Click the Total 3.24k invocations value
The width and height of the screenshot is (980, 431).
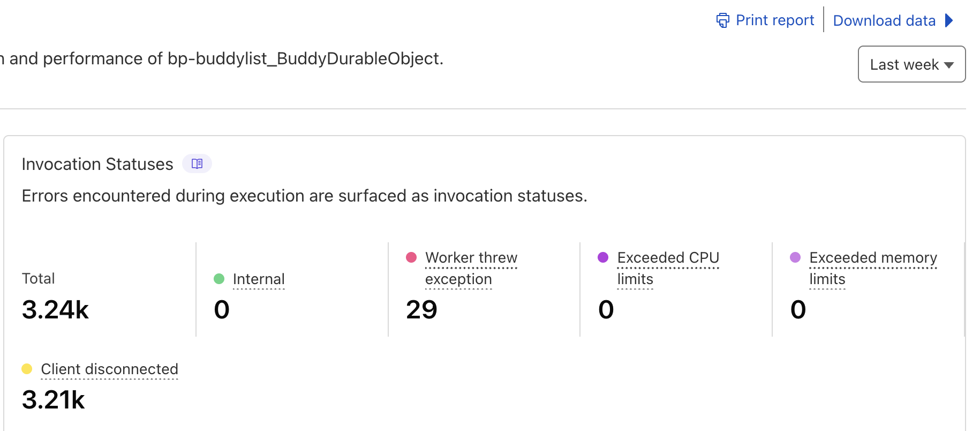[55, 309]
